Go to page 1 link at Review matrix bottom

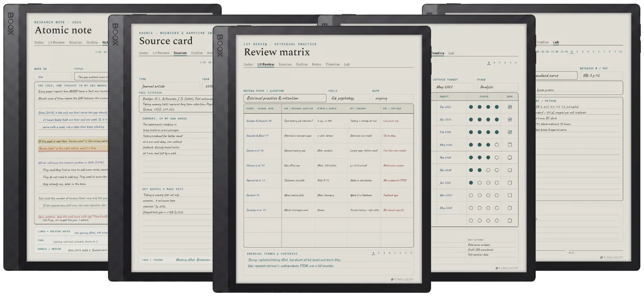coord(373,253)
